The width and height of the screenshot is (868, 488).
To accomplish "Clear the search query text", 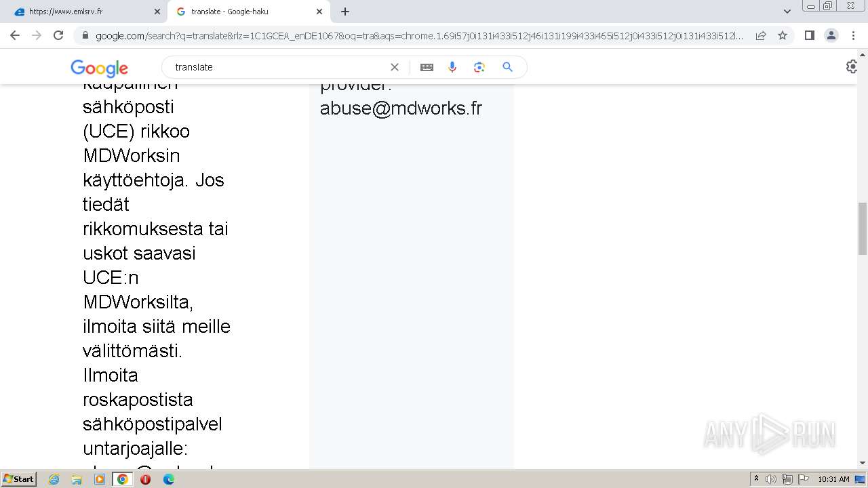I will click(395, 67).
